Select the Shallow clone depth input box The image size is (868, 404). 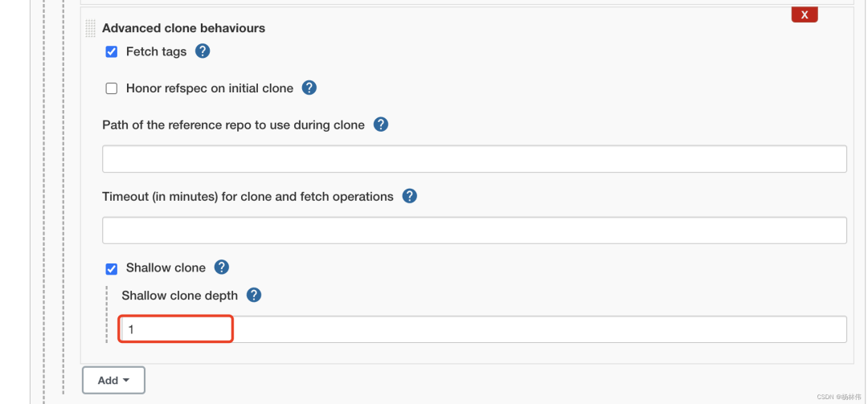[x=482, y=329]
